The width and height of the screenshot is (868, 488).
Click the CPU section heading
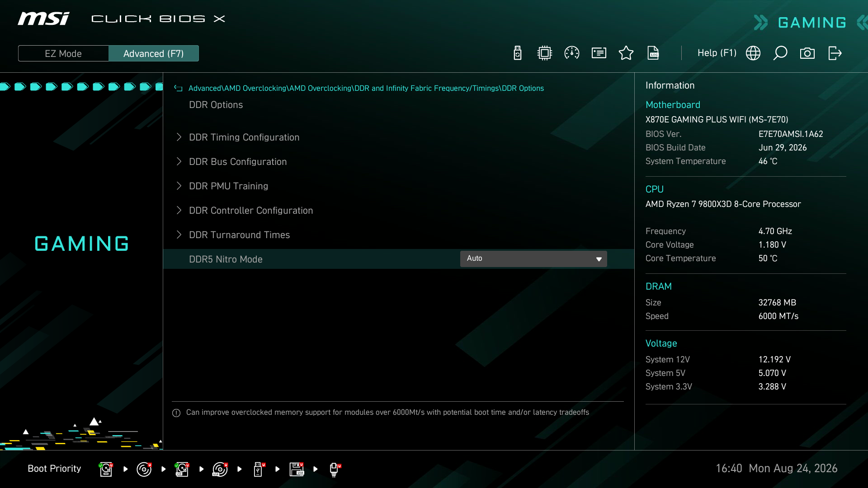click(654, 189)
